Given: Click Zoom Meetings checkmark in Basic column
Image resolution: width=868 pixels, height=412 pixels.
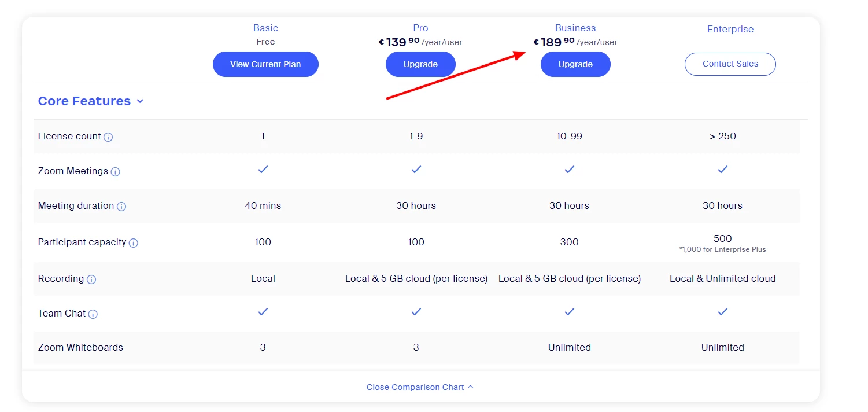Looking at the screenshot, I should point(263,170).
